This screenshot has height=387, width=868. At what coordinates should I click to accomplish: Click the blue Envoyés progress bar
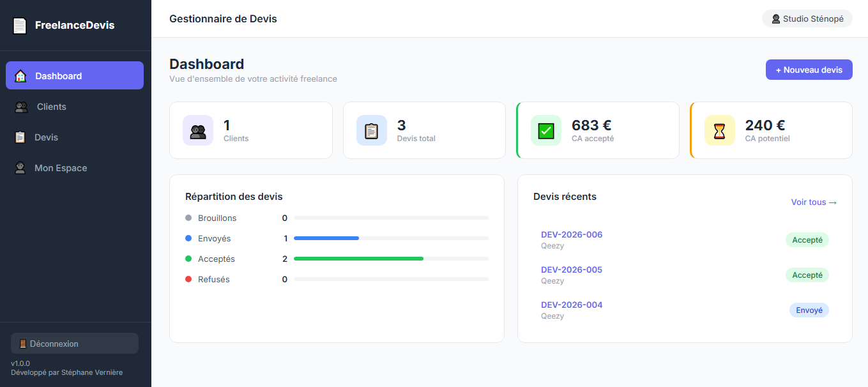pos(326,238)
